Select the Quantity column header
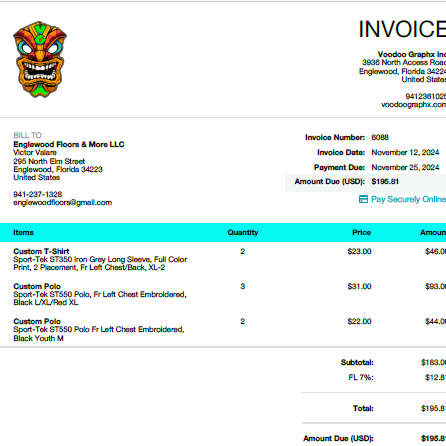446x446 pixels. coord(243,233)
